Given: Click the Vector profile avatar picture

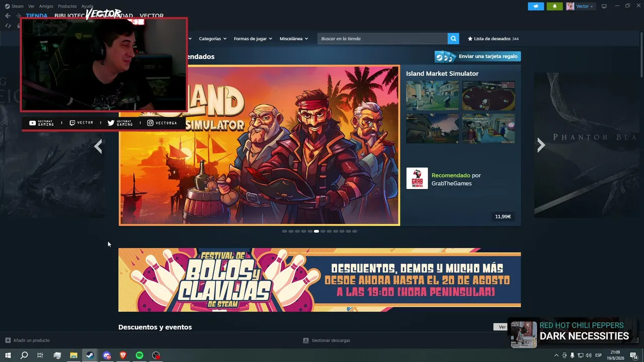Looking at the screenshot, I should pos(570,6).
